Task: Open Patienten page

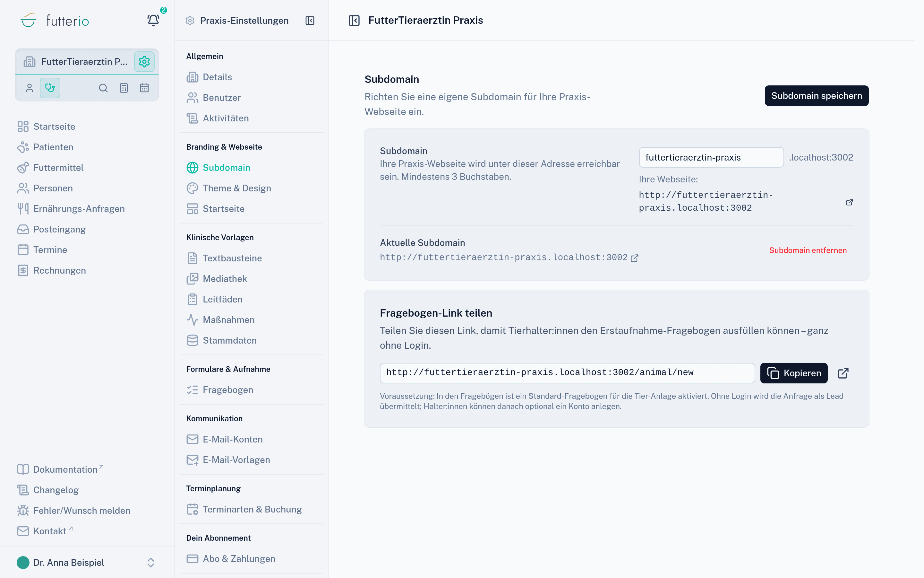Action: point(45,147)
